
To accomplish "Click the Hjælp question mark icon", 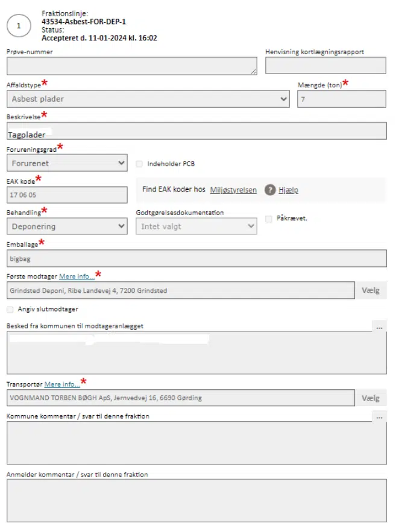I will (x=270, y=190).
